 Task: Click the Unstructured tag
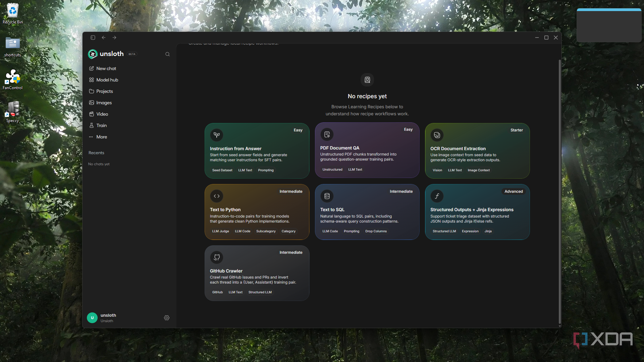tap(332, 170)
